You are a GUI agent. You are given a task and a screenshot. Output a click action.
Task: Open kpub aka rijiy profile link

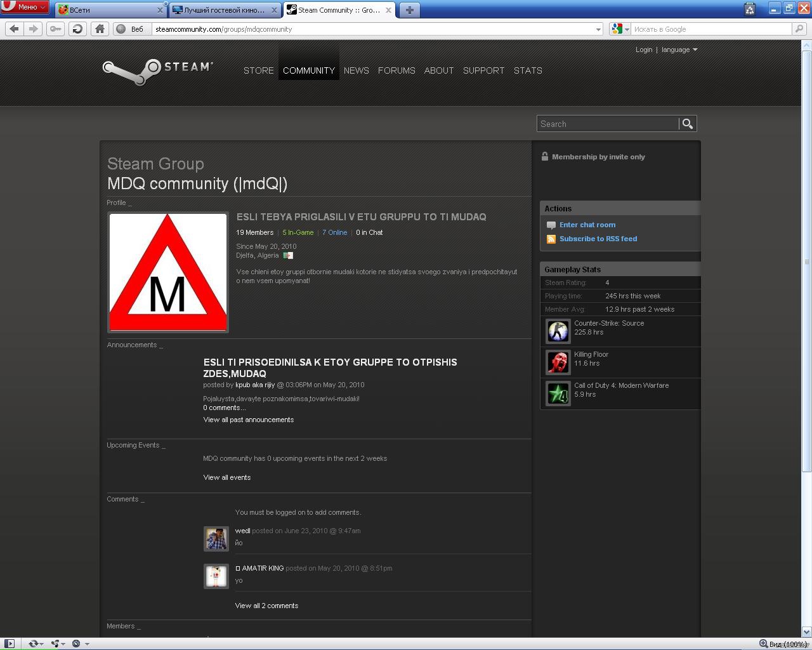pyautogui.click(x=255, y=385)
